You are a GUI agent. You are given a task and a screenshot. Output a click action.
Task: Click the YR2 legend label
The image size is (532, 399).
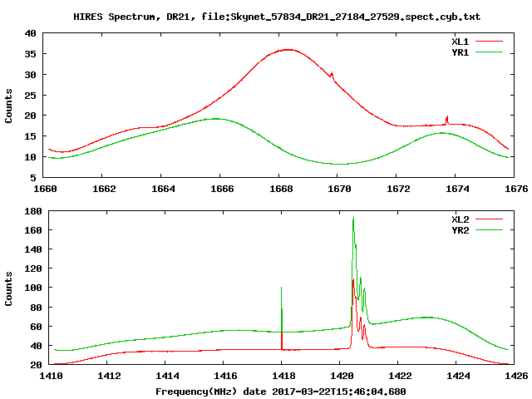click(x=461, y=230)
